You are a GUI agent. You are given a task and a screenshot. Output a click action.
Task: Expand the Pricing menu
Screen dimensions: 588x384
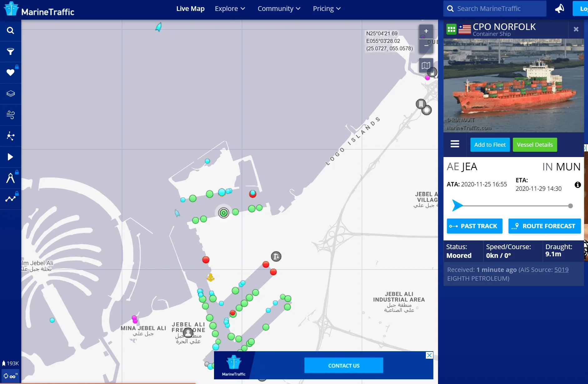327,9
